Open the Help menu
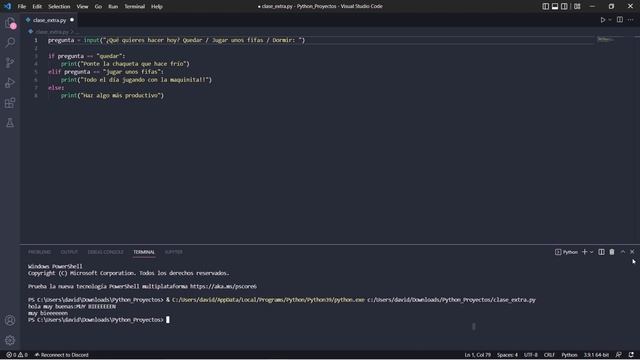This screenshot has width=640, height=360. 157,7
